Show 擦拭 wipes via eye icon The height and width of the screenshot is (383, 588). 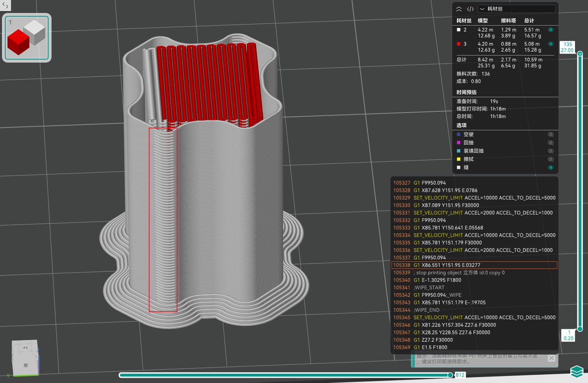551,160
